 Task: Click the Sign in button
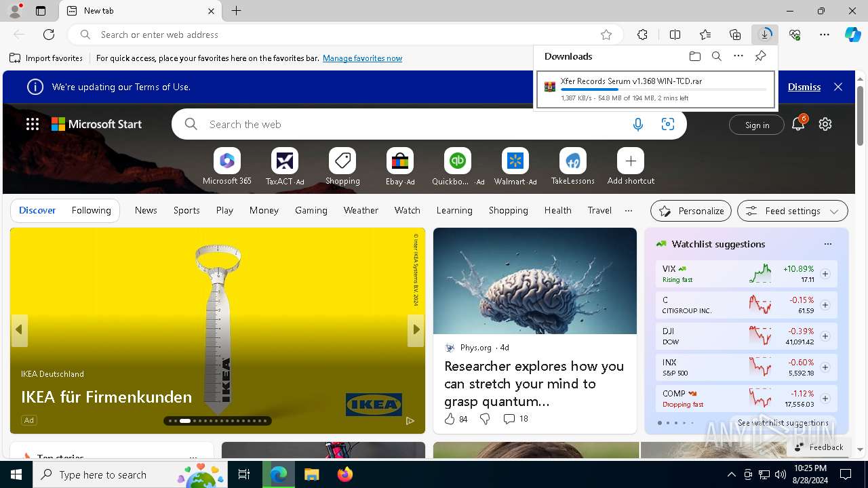click(757, 125)
